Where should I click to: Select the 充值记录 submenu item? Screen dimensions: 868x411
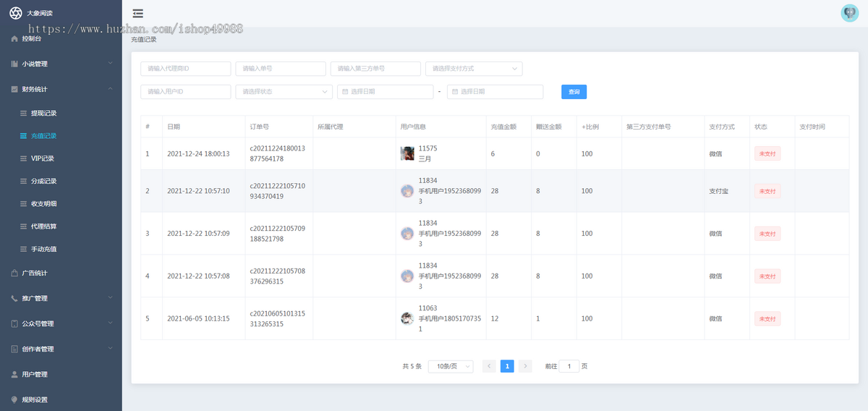pyautogui.click(x=61, y=136)
